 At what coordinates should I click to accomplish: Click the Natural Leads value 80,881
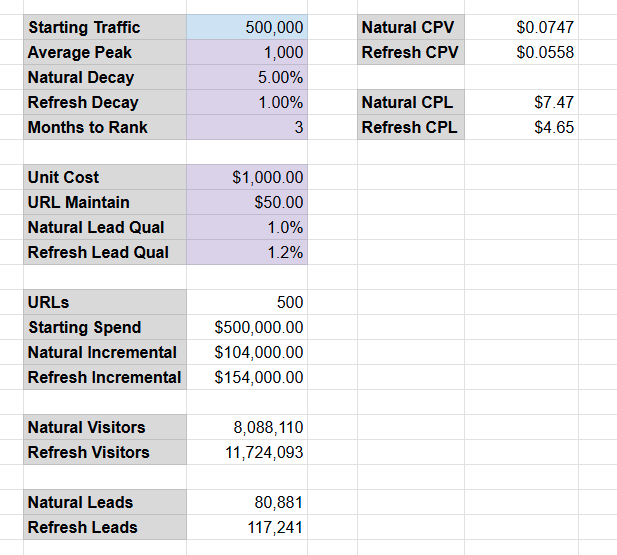point(247,503)
